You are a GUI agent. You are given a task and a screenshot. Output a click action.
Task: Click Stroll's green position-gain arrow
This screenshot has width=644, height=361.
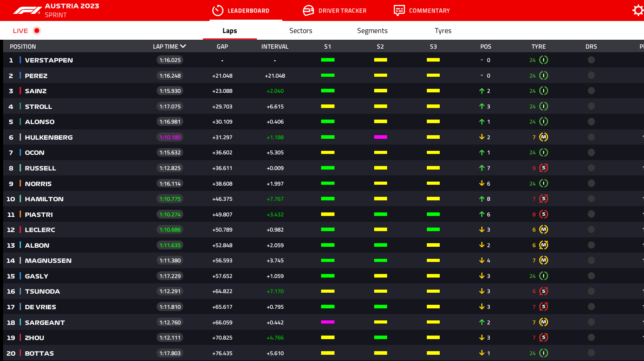point(482,107)
